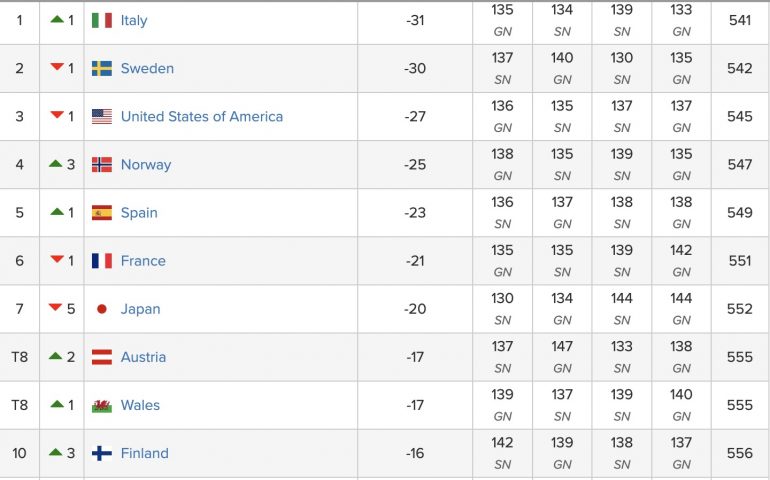Click the Finland flag icon
This screenshot has width=770, height=480.
[102, 453]
